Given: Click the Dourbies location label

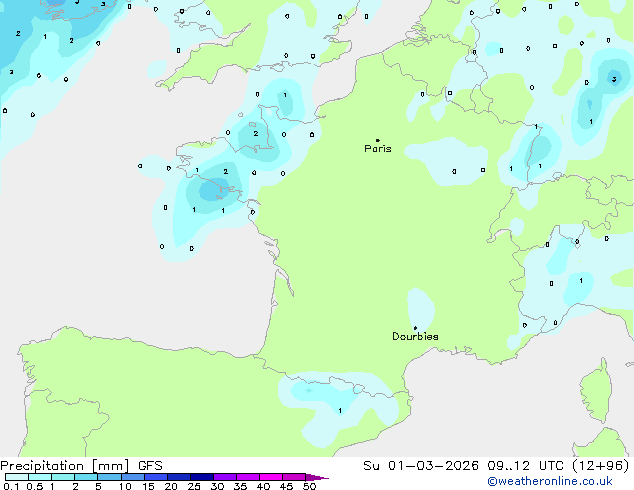Looking at the screenshot, I should coord(415,336).
